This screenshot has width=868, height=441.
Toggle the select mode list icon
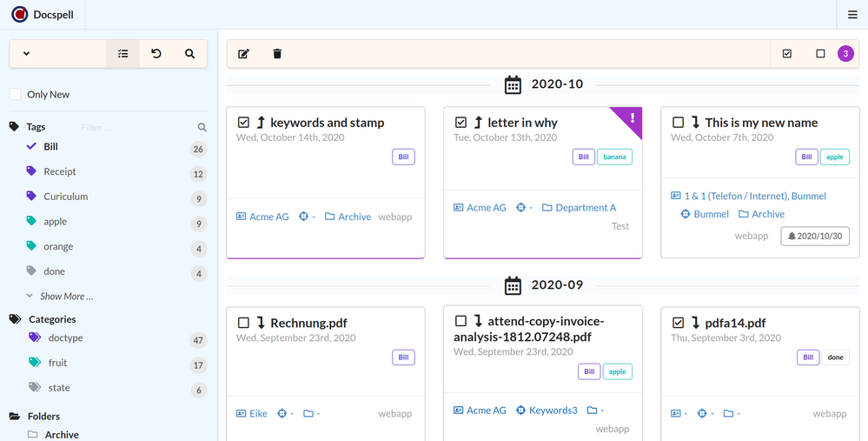[x=123, y=54]
